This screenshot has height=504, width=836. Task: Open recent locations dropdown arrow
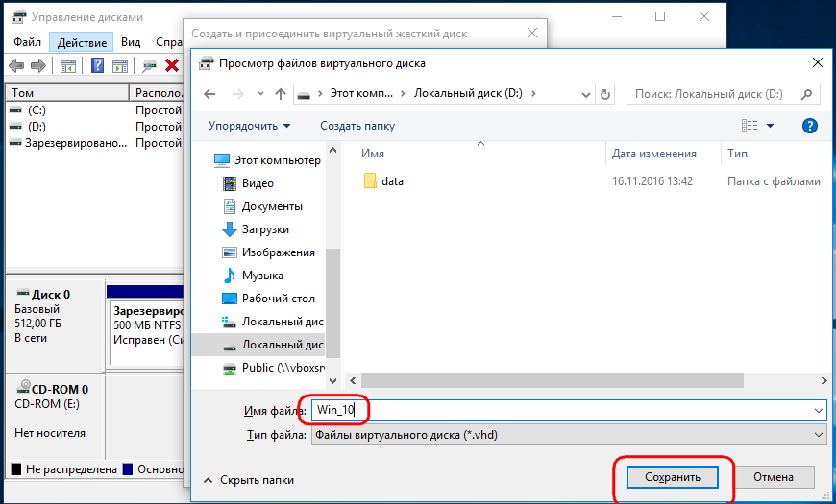(260, 94)
